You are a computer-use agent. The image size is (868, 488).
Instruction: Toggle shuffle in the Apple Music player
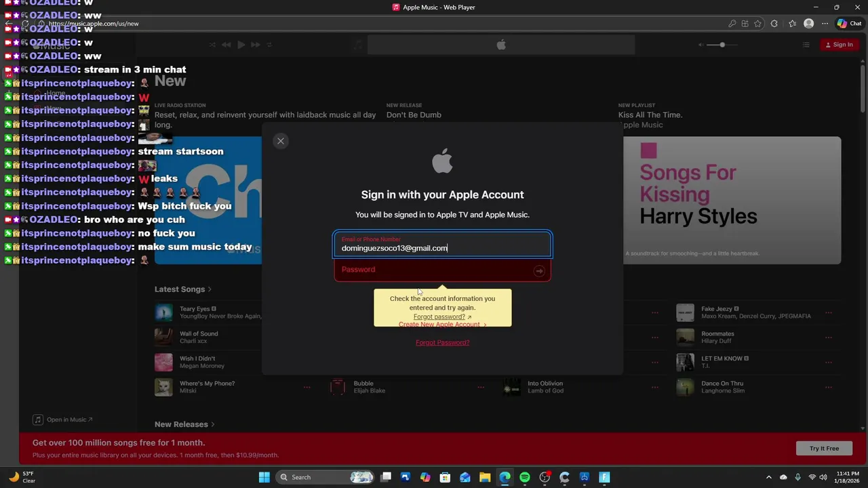212,45
